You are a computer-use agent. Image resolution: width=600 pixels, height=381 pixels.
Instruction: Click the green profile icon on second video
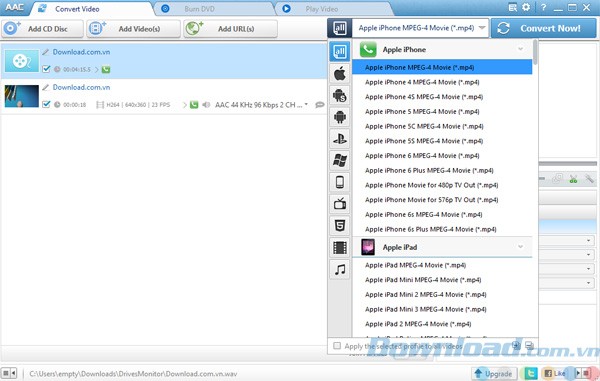pyautogui.click(x=194, y=105)
